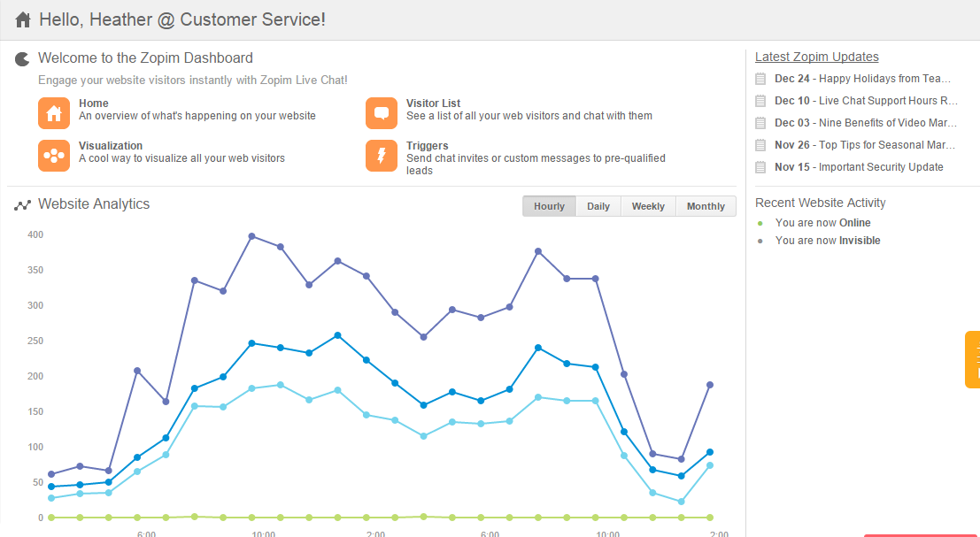Viewport: 980px width, 537px height.
Task: Open Visitor List via orange chat bubble icon
Action: [382, 113]
